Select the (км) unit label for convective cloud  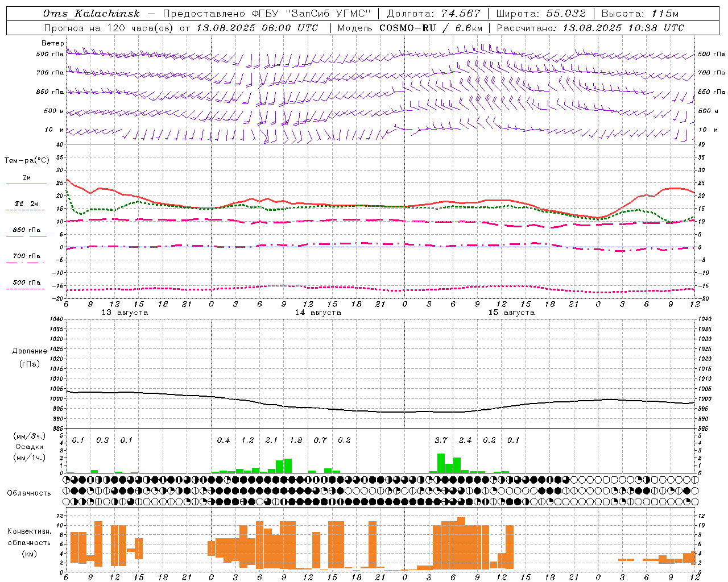tap(30, 554)
